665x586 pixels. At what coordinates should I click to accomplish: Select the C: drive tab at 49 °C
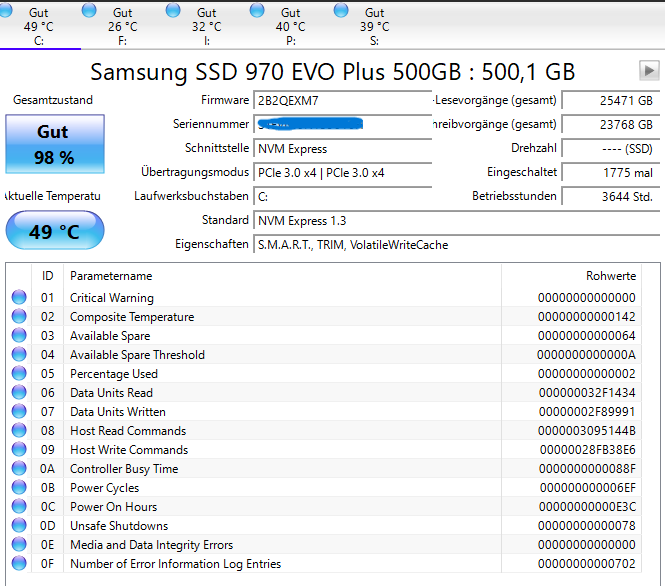39,26
